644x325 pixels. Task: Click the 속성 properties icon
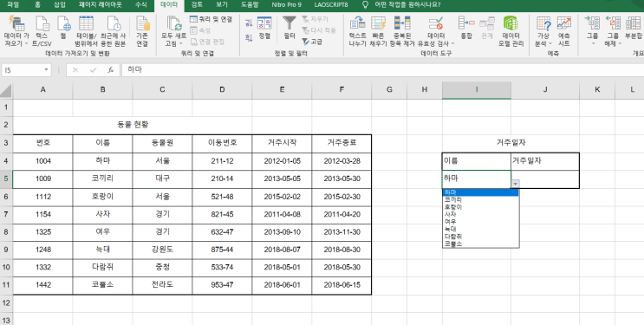pyautogui.click(x=201, y=30)
